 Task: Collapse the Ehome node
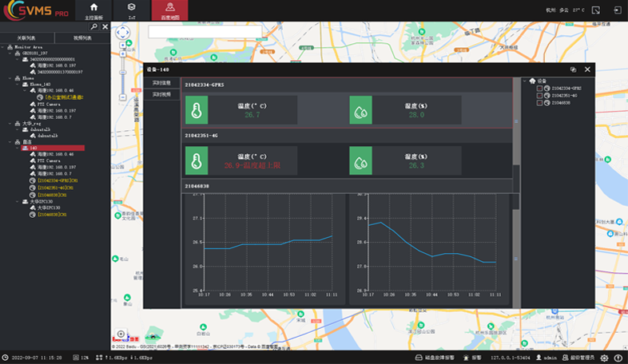pyautogui.click(x=10, y=78)
